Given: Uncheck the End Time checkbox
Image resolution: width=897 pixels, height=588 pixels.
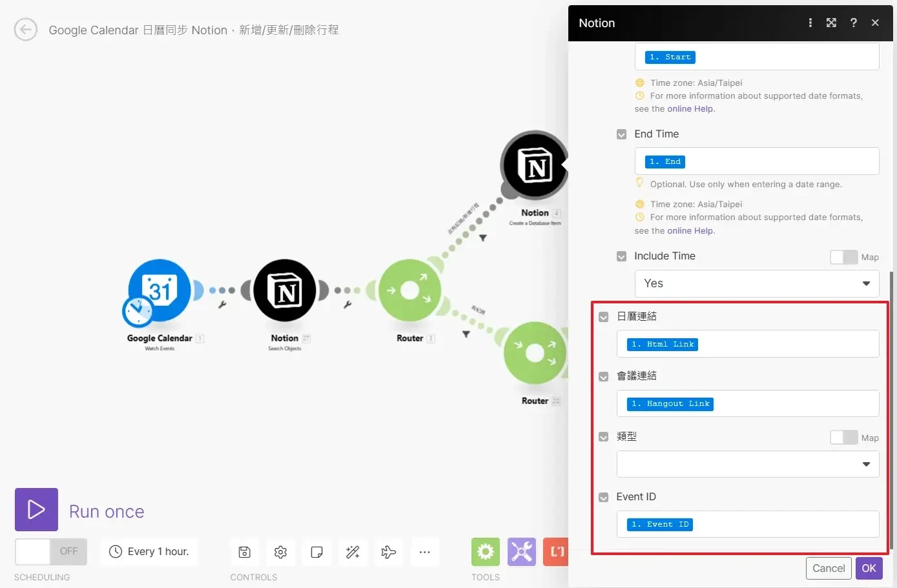Looking at the screenshot, I should point(621,134).
